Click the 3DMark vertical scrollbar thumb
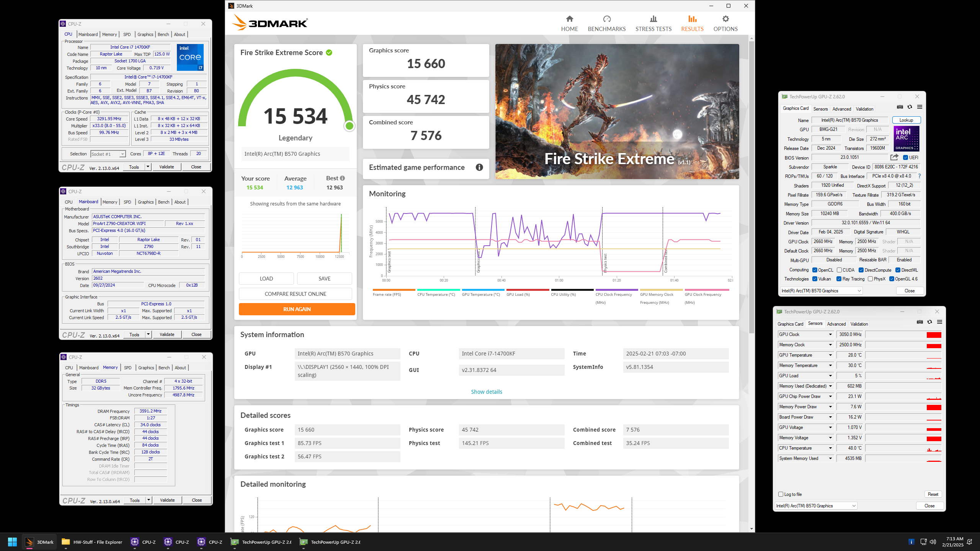980x551 pixels. [x=751, y=187]
